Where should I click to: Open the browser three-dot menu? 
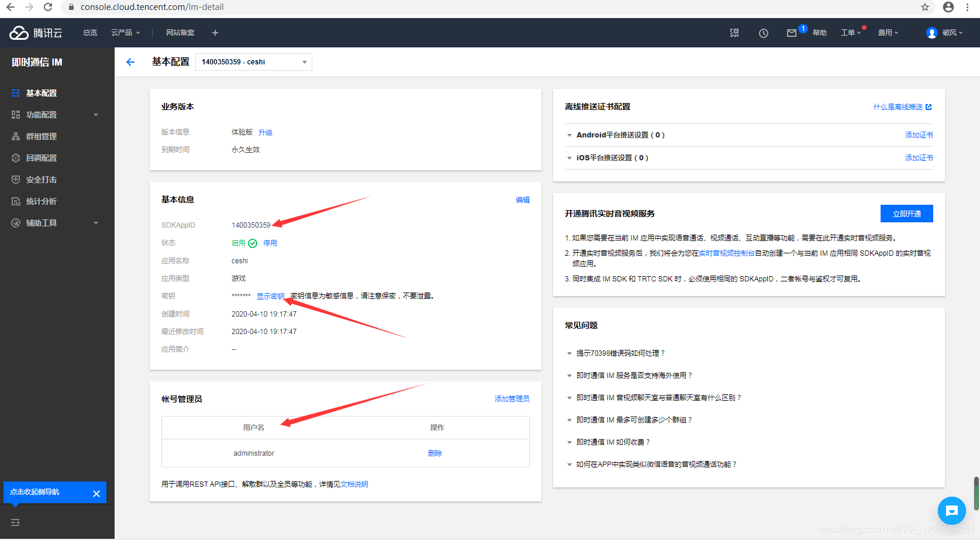[x=968, y=7]
